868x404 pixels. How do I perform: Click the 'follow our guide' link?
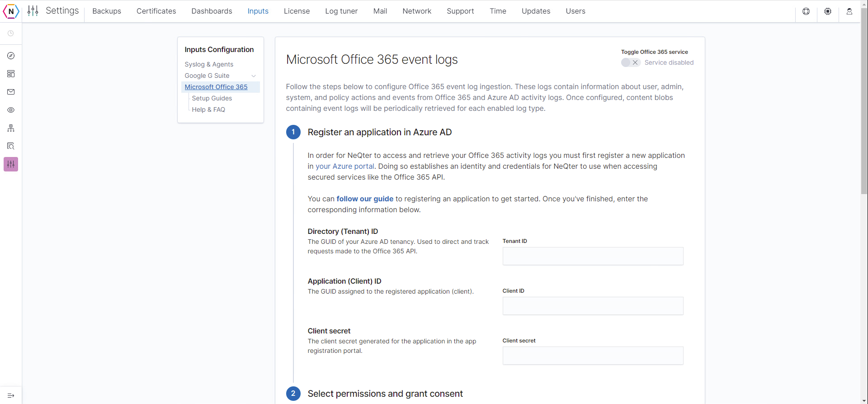point(365,199)
